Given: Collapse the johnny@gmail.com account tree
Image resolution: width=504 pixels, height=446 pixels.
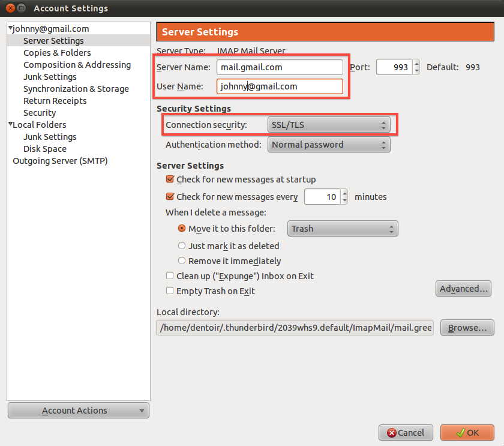Looking at the screenshot, I should [x=10, y=29].
